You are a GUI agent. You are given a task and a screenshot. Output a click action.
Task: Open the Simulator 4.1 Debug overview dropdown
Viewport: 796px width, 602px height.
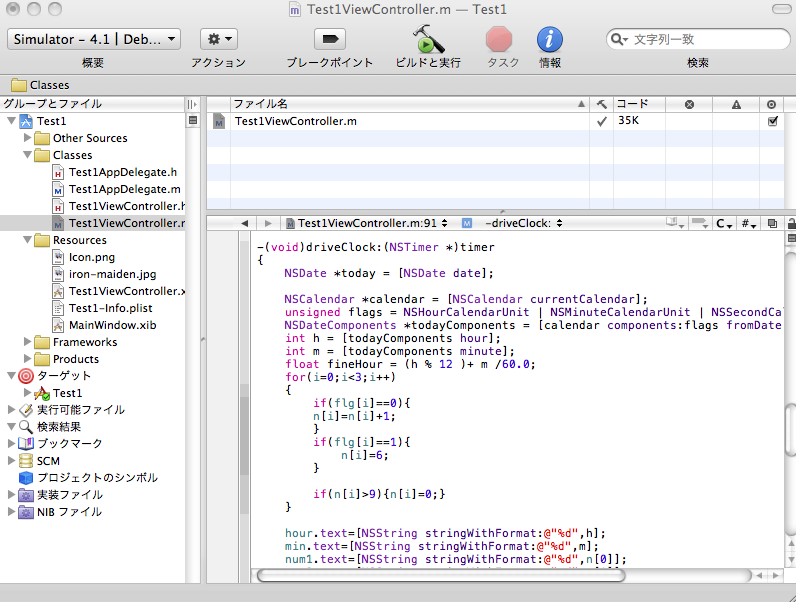coord(94,39)
